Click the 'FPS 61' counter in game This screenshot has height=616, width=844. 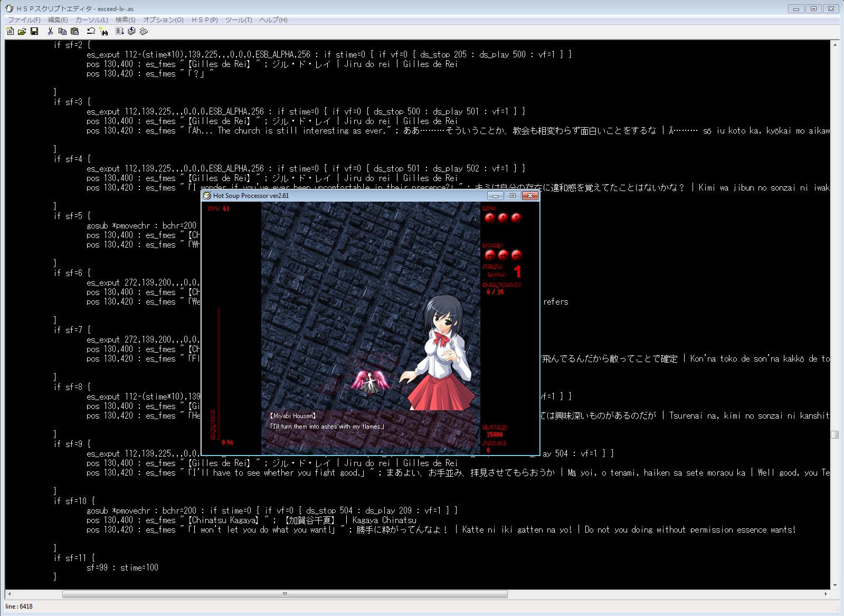[218, 209]
